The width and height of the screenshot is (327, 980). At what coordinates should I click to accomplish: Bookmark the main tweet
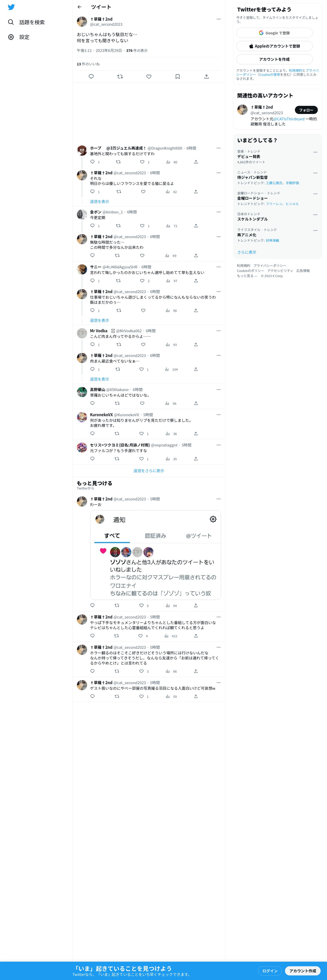click(x=178, y=77)
